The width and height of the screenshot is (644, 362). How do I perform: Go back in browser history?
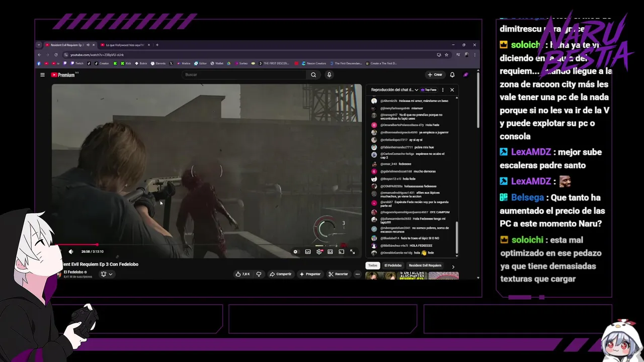point(39,54)
